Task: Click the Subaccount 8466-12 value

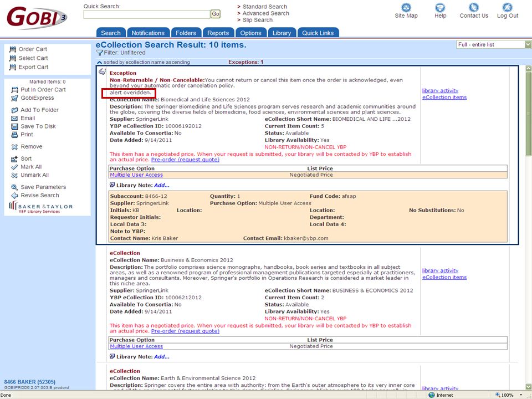Action: pyautogui.click(x=156, y=196)
